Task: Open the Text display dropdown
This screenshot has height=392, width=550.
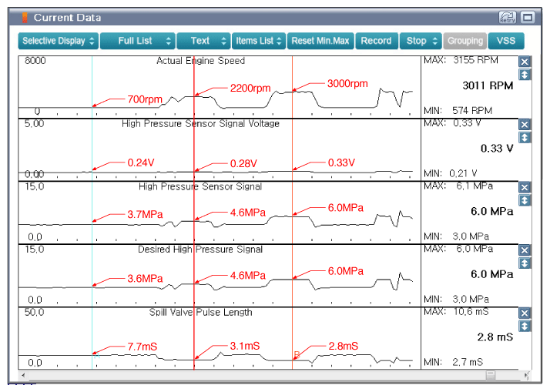Action: coord(203,41)
